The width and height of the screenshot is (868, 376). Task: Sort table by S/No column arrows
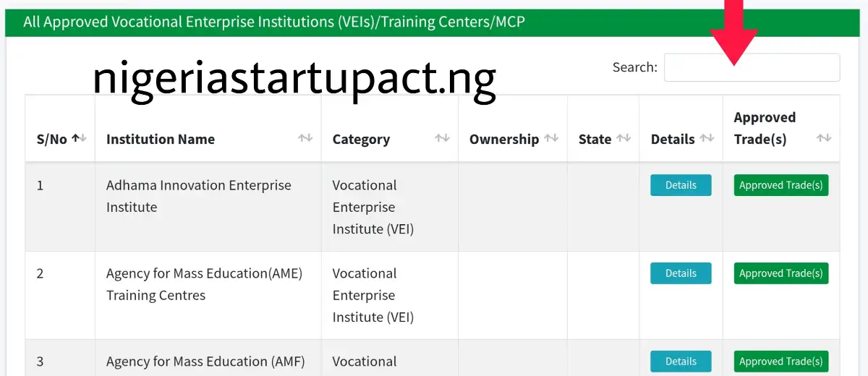click(x=79, y=138)
